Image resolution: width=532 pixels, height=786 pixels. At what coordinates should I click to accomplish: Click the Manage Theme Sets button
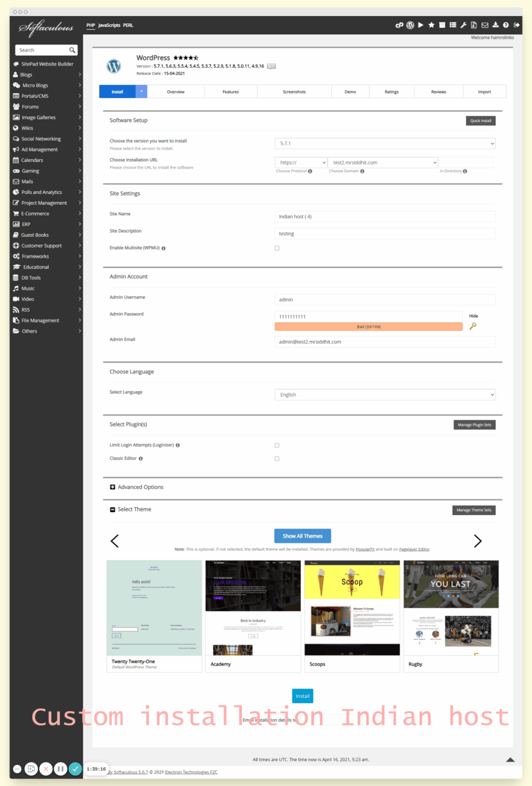[x=474, y=510]
